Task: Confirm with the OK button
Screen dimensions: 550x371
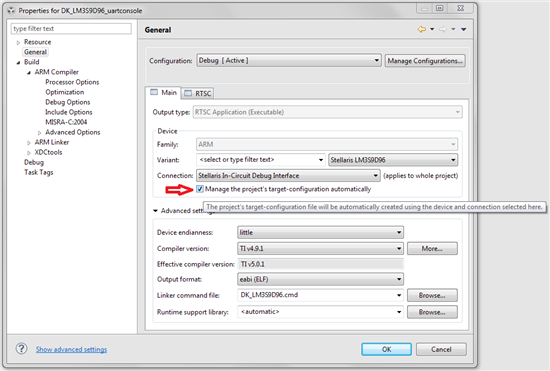Action: point(387,349)
